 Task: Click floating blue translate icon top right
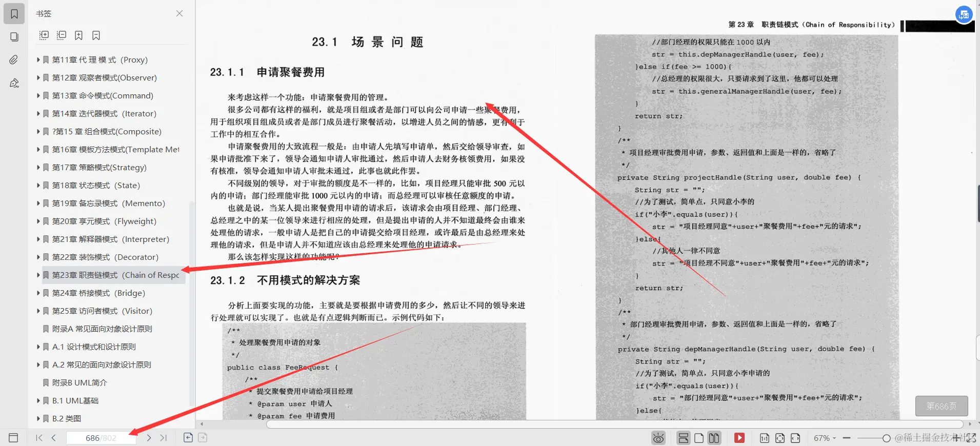pyautogui.click(x=964, y=14)
